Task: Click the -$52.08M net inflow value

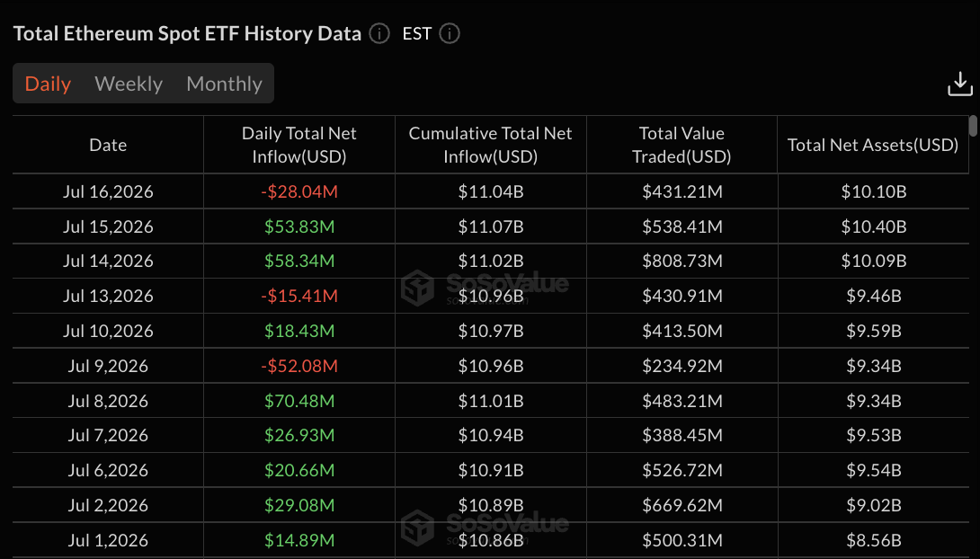Action: pos(299,366)
